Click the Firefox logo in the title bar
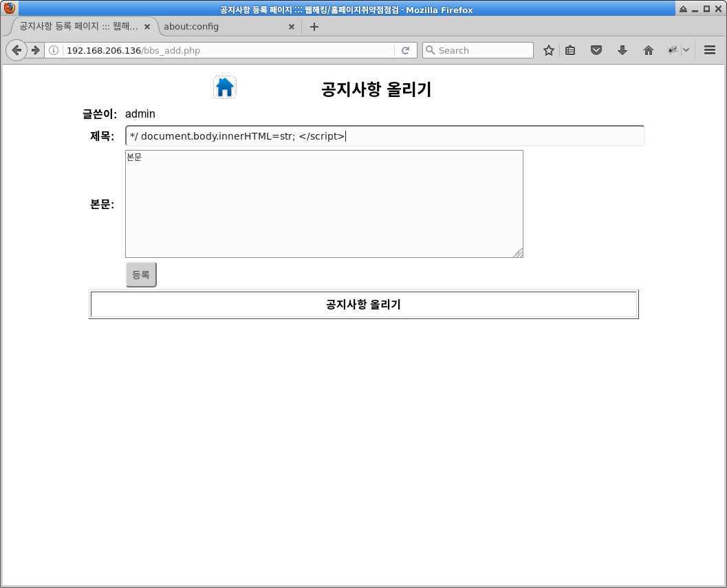Viewport: 727px width, 588px height. 9,8
